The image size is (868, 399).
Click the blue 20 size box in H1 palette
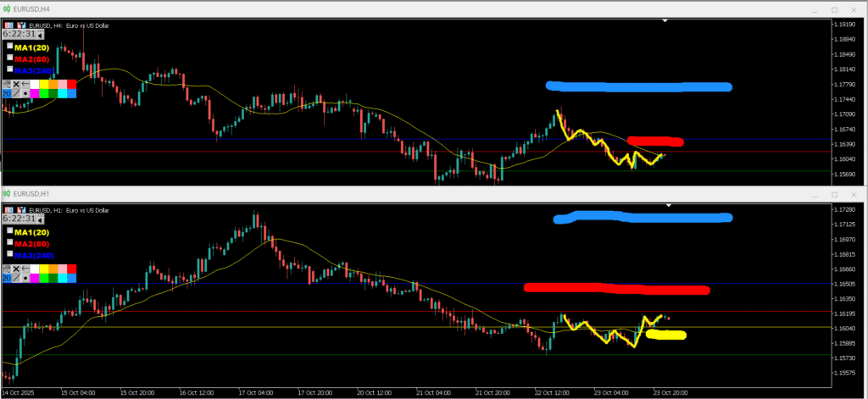tap(7, 279)
